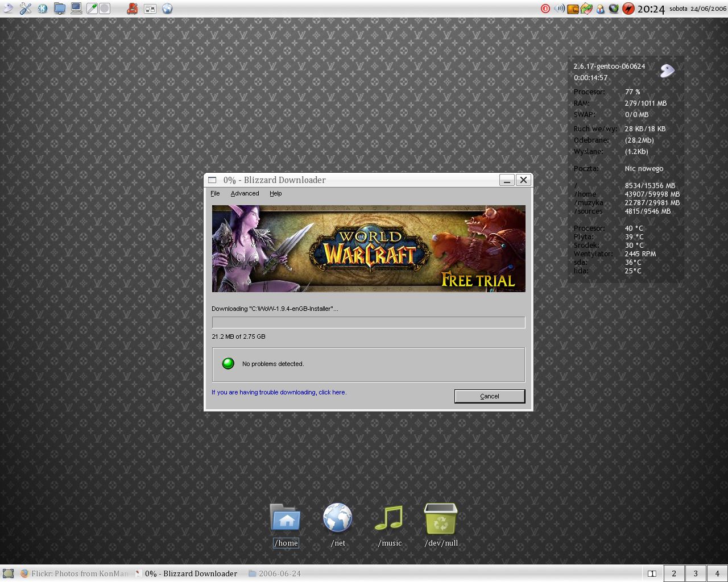Click the gray circle icon beside the pen
This screenshot has width=728, height=582.
tap(105, 9)
